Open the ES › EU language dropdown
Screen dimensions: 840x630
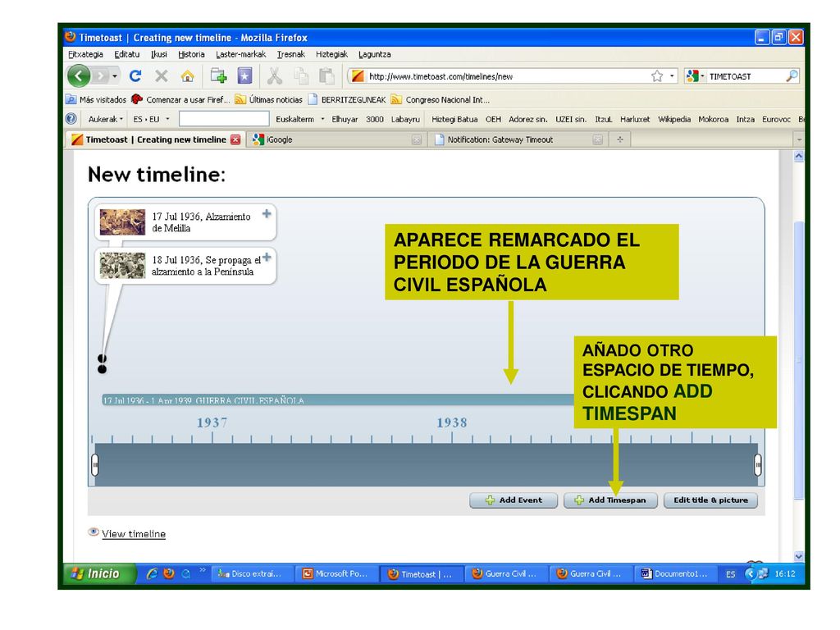point(151,119)
